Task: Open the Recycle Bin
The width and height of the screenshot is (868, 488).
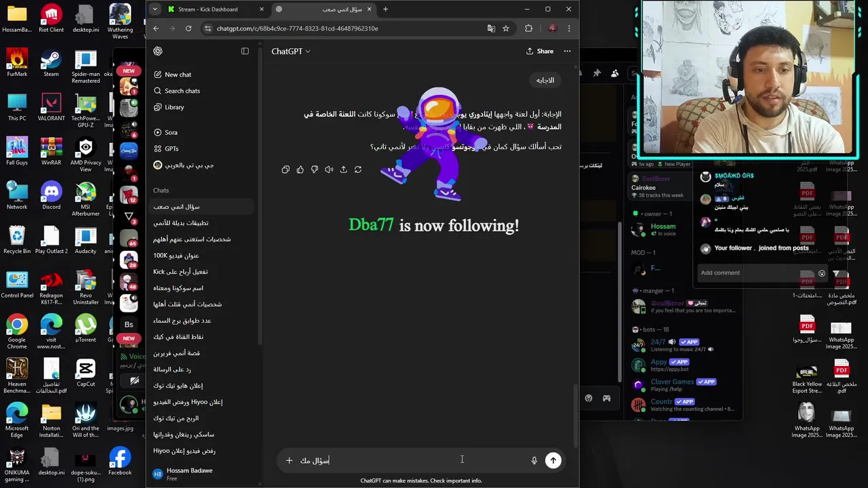Action: (x=17, y=239)
